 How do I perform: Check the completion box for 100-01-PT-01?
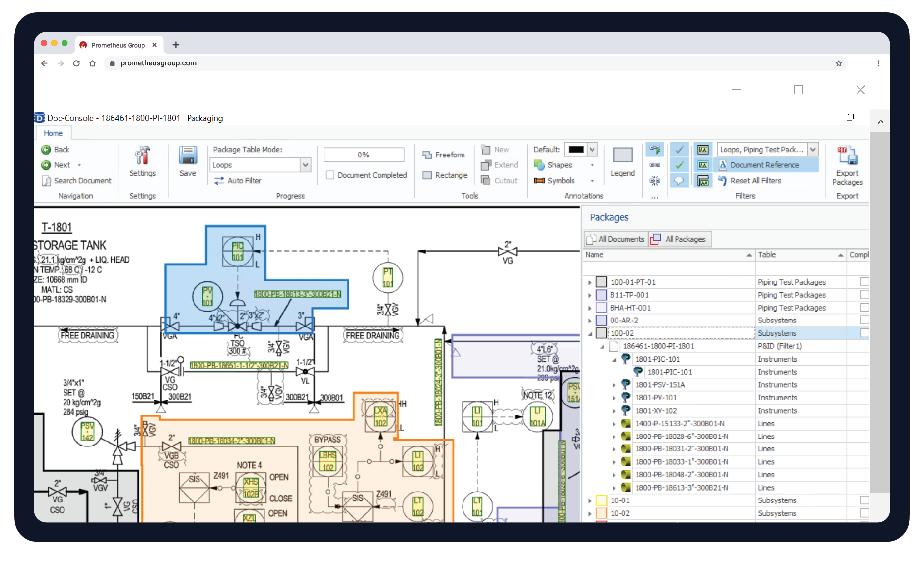[865, 282]
